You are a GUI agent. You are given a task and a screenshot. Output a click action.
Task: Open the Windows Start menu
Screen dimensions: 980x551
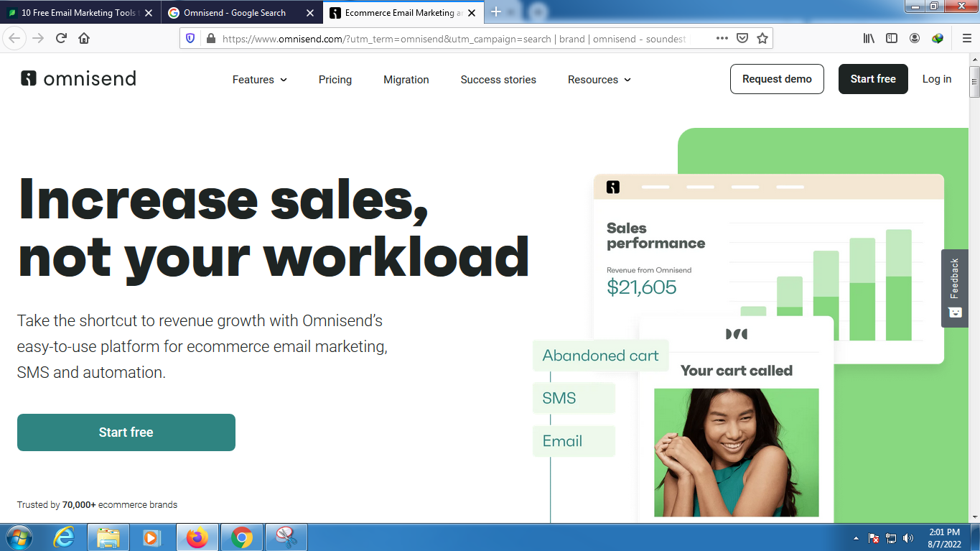(x=19, y=537)
